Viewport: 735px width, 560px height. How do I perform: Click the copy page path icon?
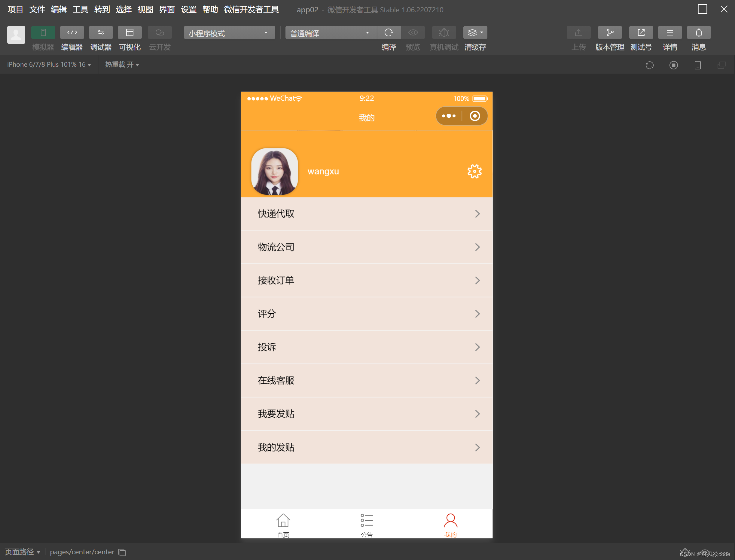pyautogui.click(x=122, y=552)
